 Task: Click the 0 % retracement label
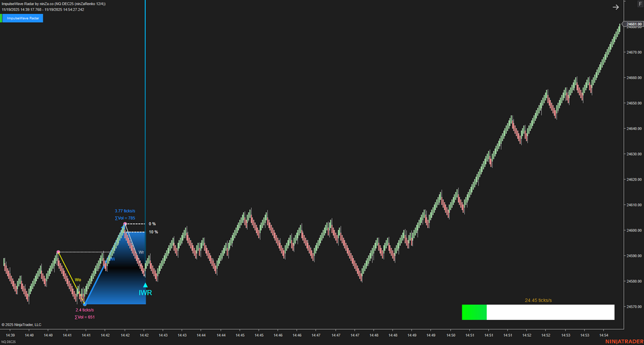click(152, 223)
